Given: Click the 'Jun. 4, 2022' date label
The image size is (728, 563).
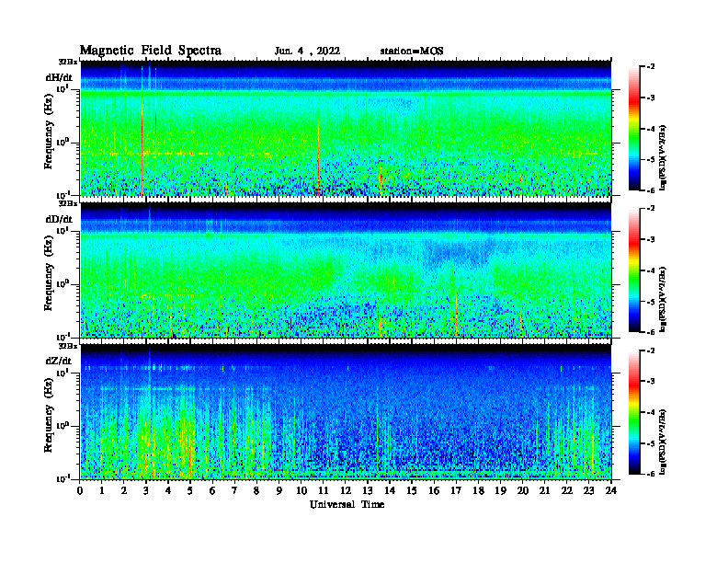Looking at the screenshot, I should pos(307,52).
